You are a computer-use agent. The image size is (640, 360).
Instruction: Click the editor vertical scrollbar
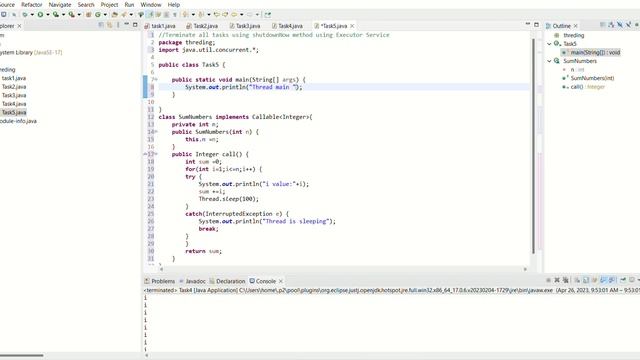(x=533, y=146)
